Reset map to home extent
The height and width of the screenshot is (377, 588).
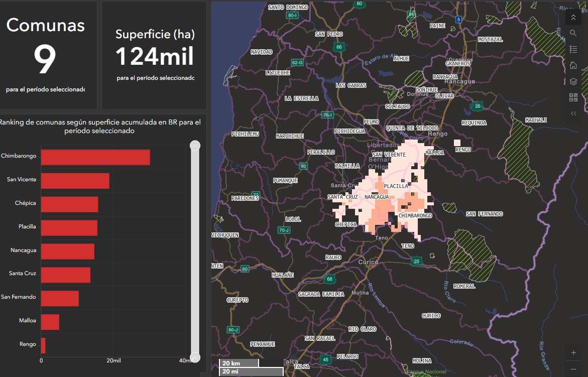click(573, 65)
